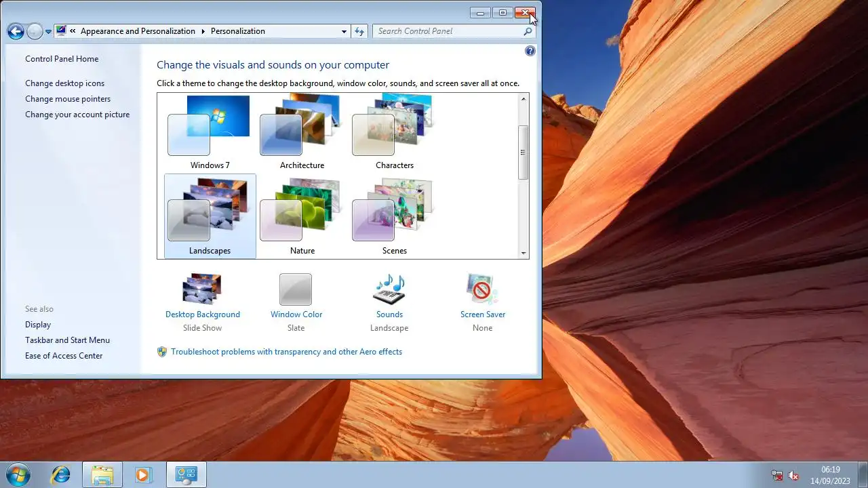868x488 pixels.
Task: Open Change your account picture
Action: [x=77, y=115]
